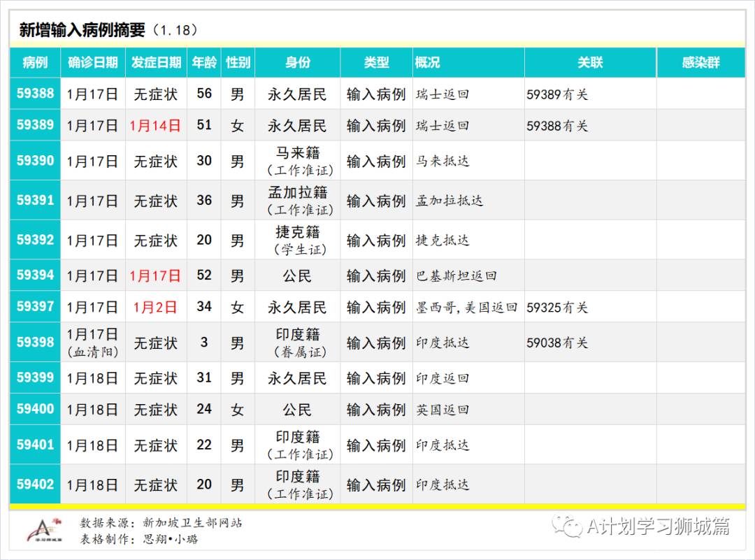Click the 59038有关 link for case 59398
This screenshot has width=755, height=560.
[556, 343]
